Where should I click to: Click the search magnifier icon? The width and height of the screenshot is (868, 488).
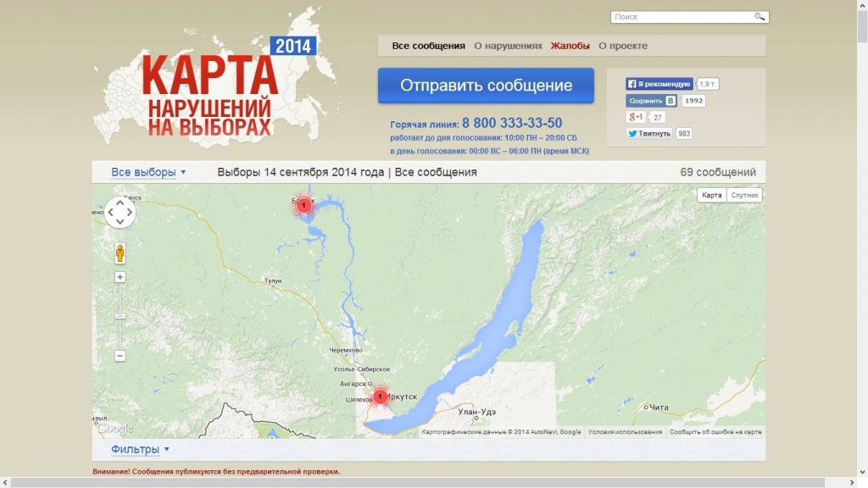[x=759, y=17]
